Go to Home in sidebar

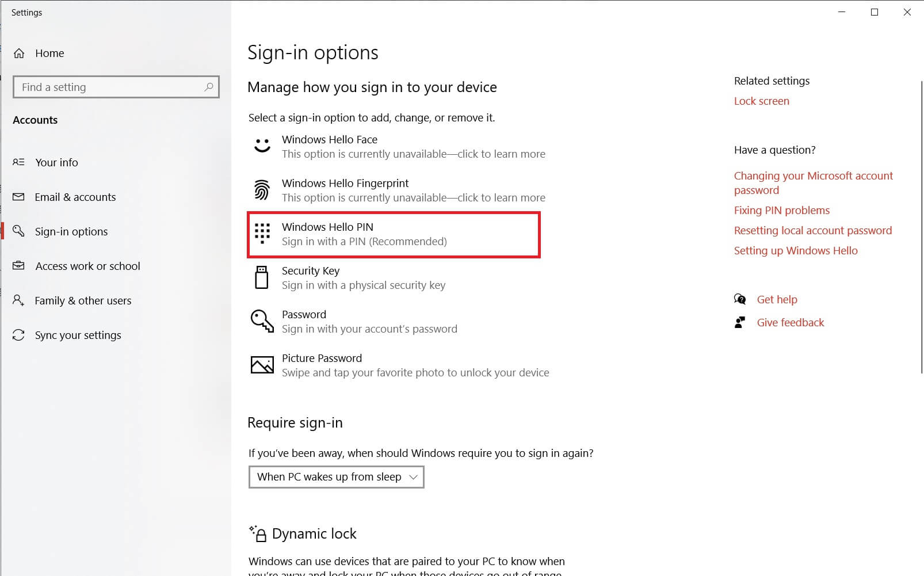49,54
